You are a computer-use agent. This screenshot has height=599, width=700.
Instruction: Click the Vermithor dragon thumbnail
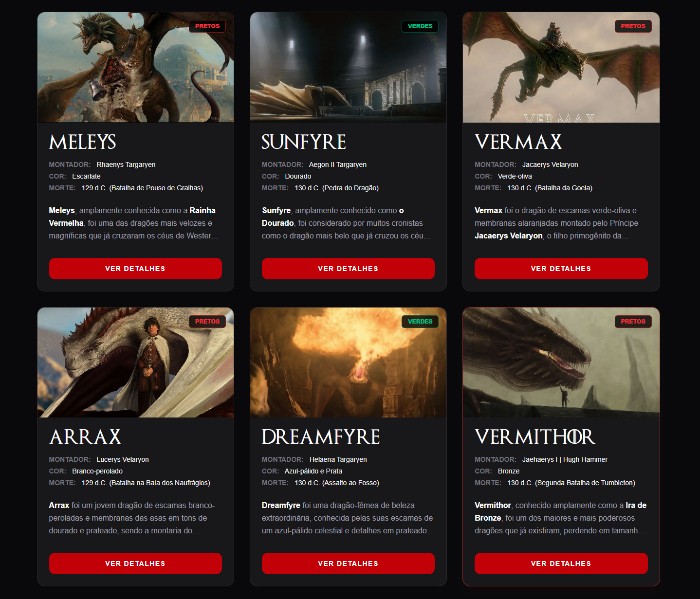pos(561,363)
